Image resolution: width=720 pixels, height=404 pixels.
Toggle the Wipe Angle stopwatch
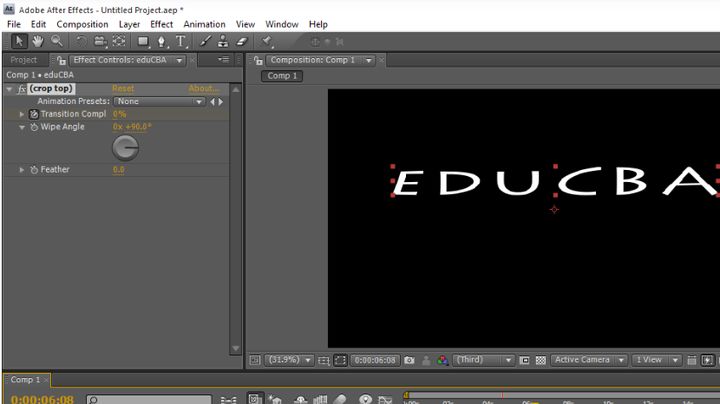click(x=34, y=127)
